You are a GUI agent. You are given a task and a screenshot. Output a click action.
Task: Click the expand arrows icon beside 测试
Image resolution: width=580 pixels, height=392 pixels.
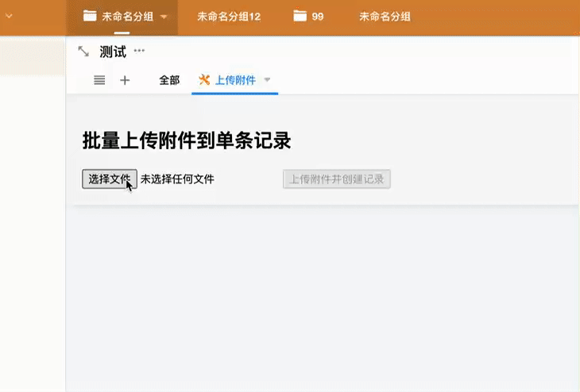83,52
